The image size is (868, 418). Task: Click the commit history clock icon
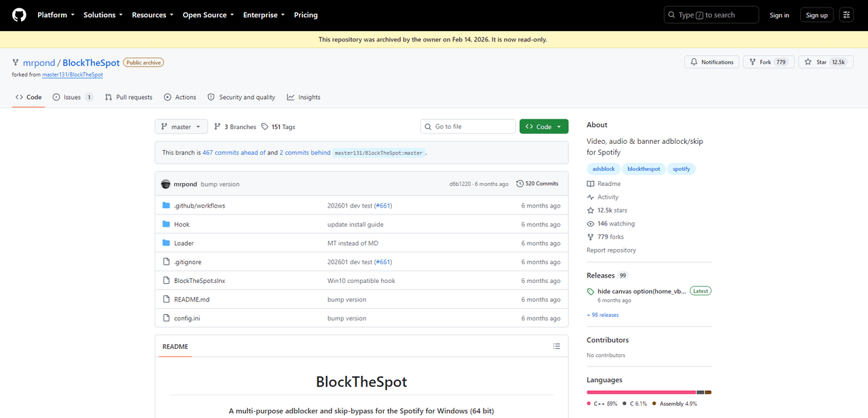point(520,184)
